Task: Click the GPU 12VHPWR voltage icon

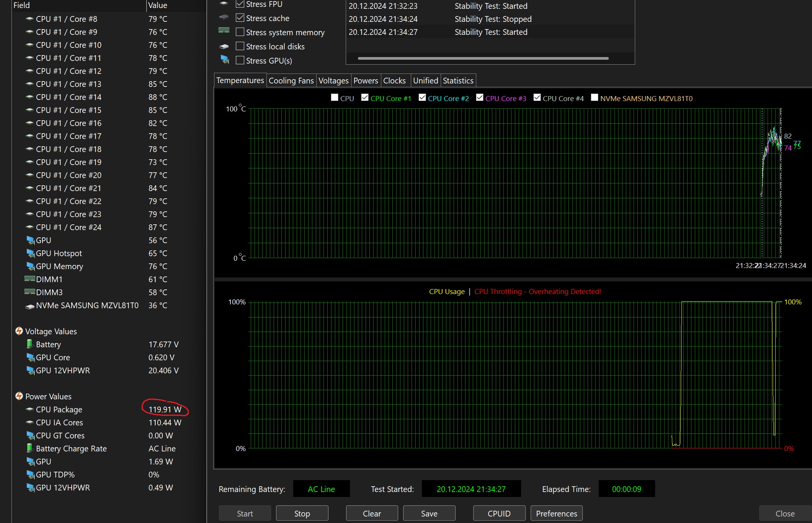Action: pyautogui.click(x=30, y=370)
